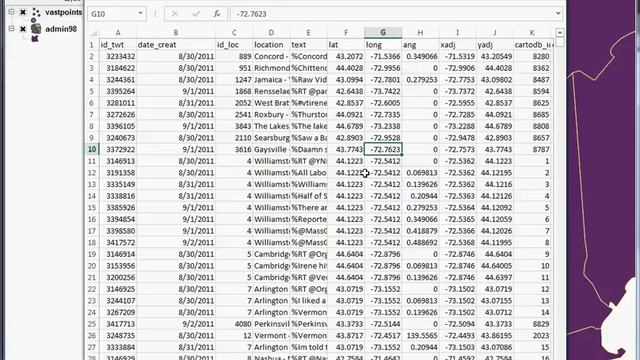Select column F header

(x=346, y=33)
